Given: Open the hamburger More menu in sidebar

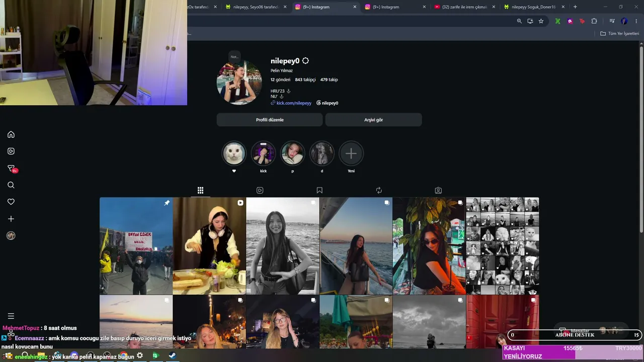Looking at the screenshot, I should point(11,316).
